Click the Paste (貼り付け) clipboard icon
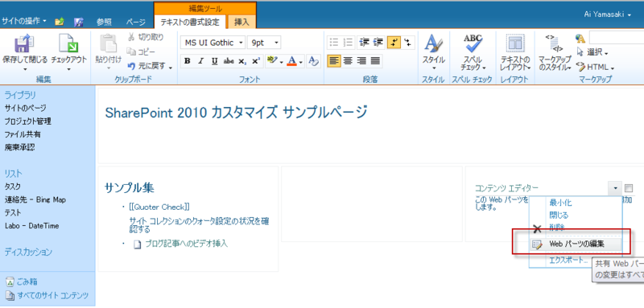The height and width of the screenshot is (308, 644). tap(109, 43)
